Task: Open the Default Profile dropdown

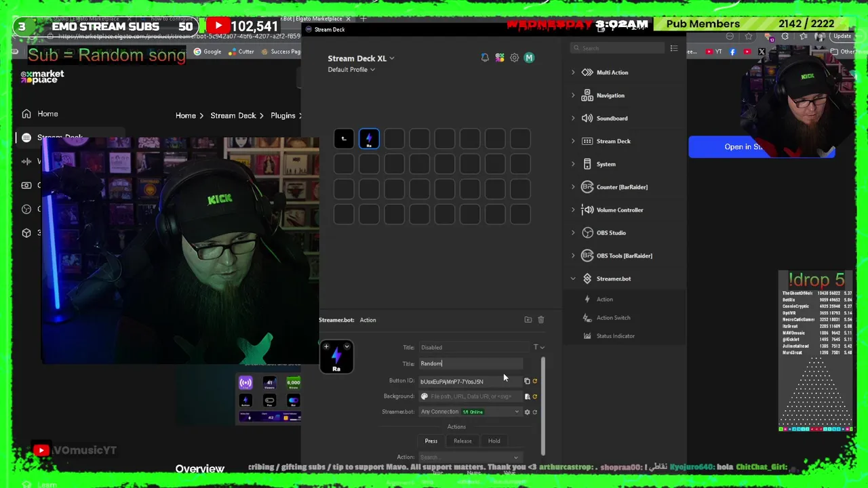Action: 351,70
